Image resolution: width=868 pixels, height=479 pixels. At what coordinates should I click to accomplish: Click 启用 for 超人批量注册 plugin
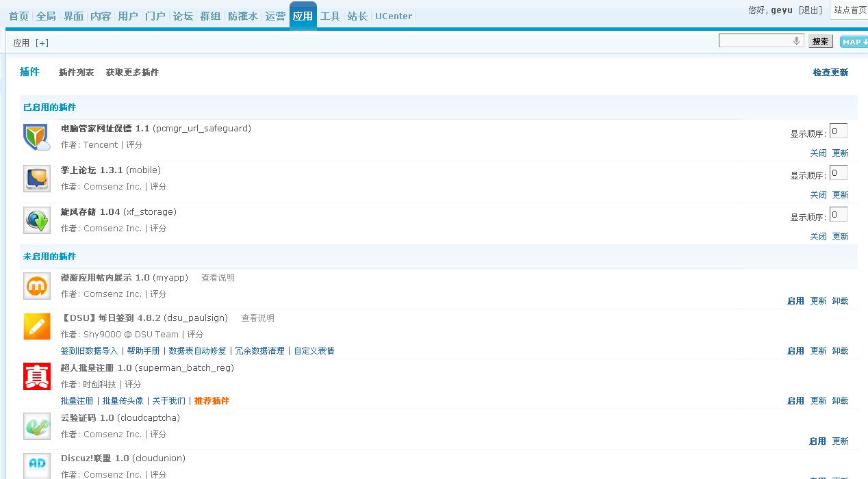click(795, 401)
